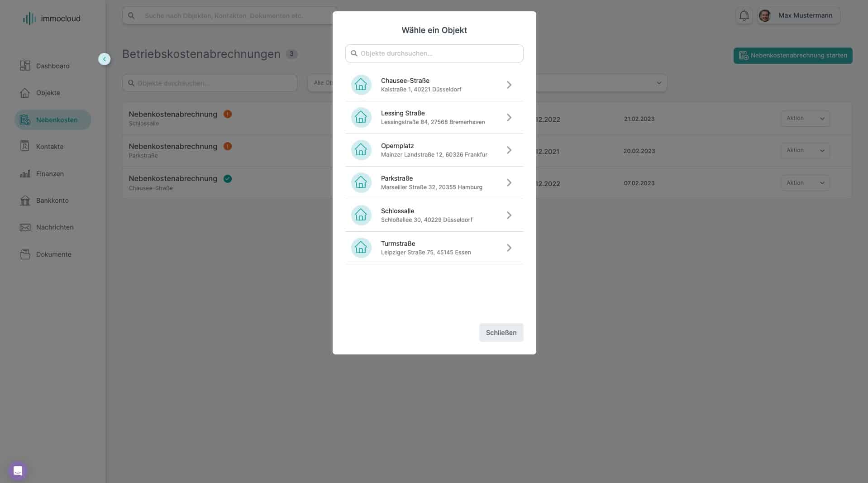
Task: Go to Dashboard menu item
Action: pos(53,66)
